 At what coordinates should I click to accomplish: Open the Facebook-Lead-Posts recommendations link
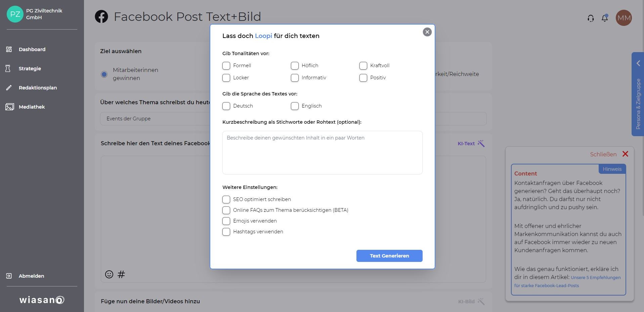pos(567,282)
